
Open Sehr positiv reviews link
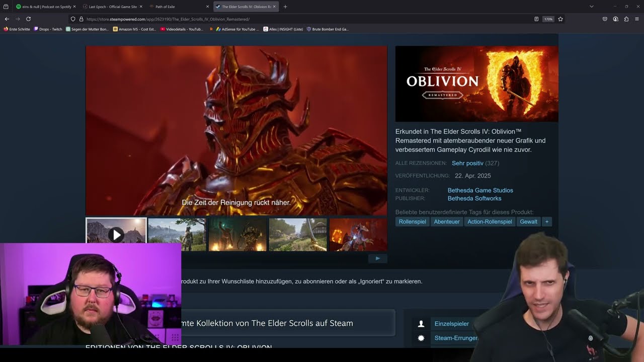[x=467, y=163]
